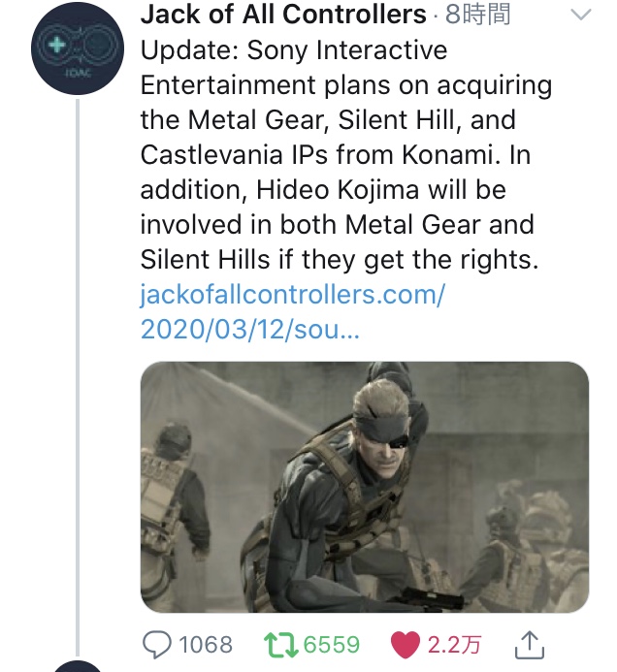Click the "Jack of All Controllers" account name
Screen dimensions: 617x672
tap(283, 16)
